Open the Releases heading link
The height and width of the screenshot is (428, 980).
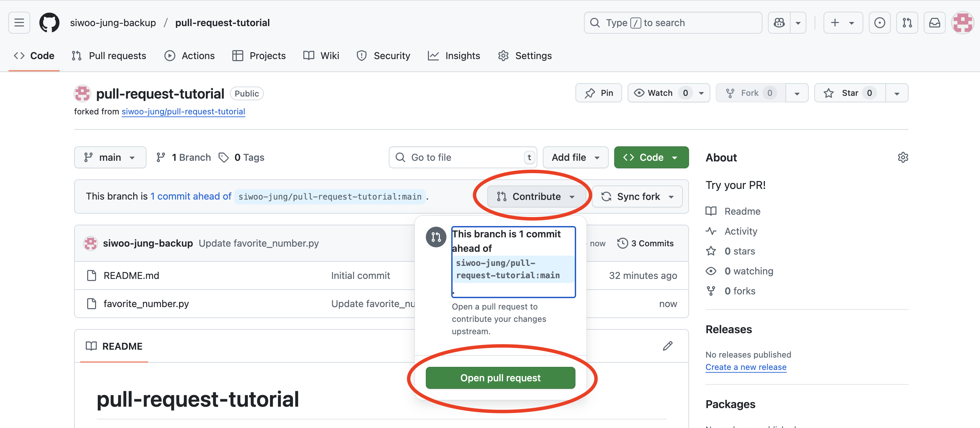pos(728,329)
